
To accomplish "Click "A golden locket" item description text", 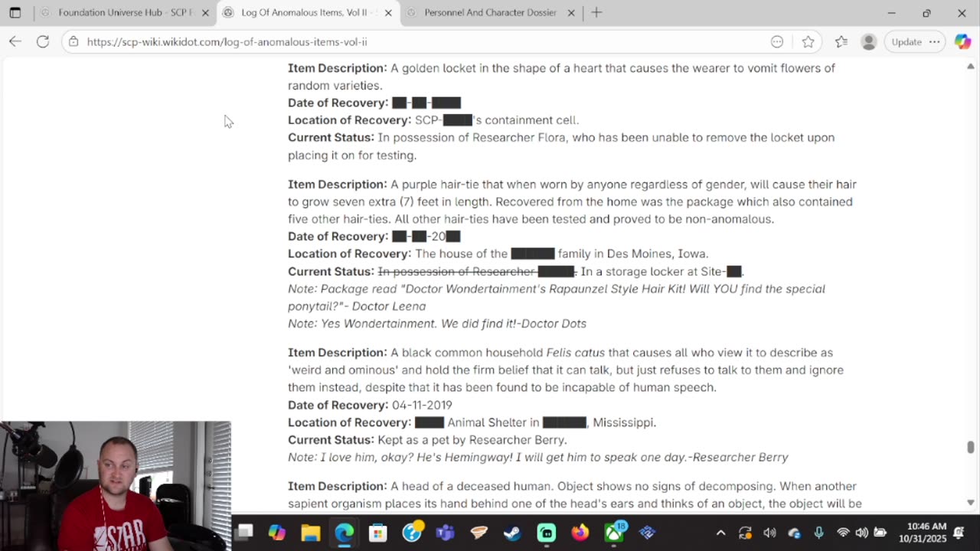I will (433, 68).
